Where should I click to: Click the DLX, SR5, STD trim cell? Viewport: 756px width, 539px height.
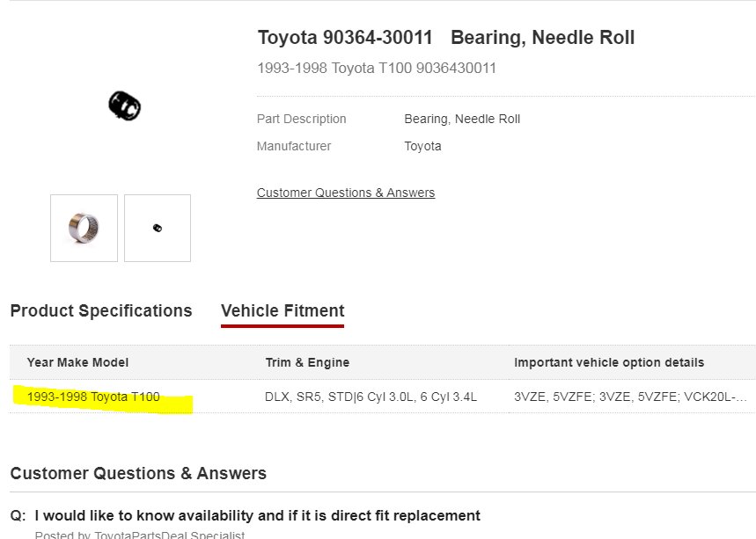coord(371,397)
